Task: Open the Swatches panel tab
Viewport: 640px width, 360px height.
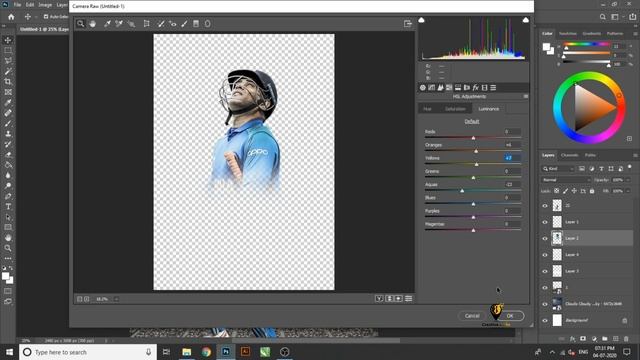Action: pyautogui.click(x=568, y=33)
